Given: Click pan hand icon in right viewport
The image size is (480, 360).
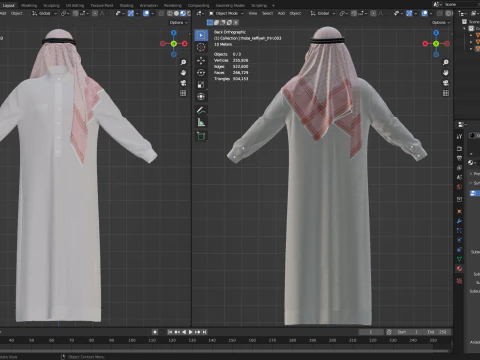Looking at the screenshot, I should click(x=446, y=73).
